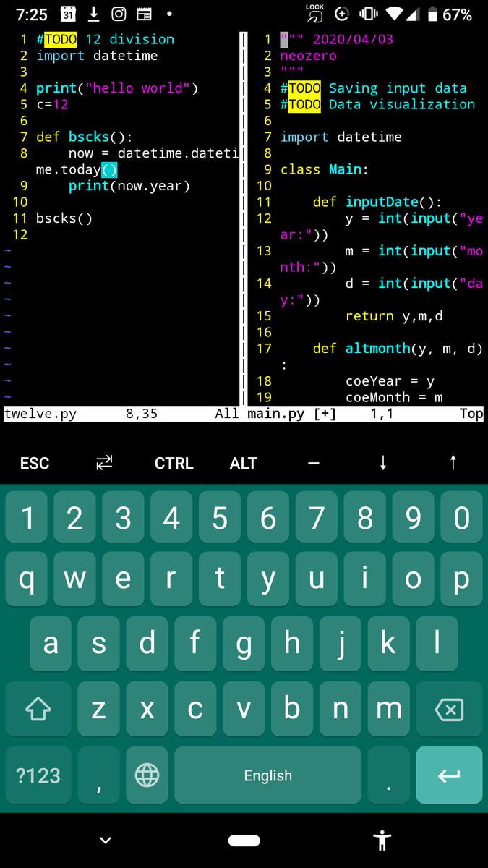Tap the home pill in navigation bar

[244, 841]
